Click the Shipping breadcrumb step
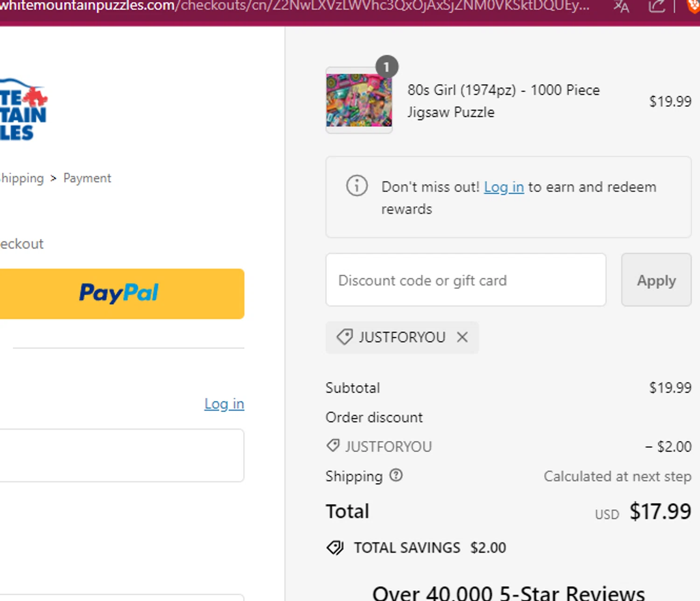Viewport: 700px width, 601px height. click(21, 178)
